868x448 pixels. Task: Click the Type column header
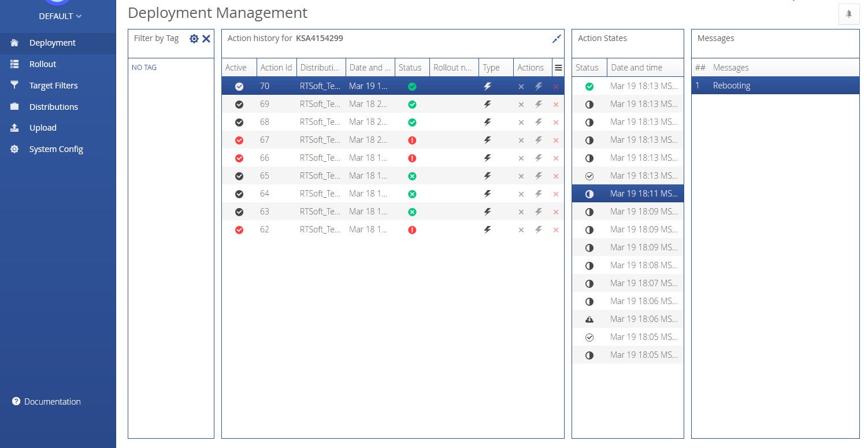click(x=496, y=68)
